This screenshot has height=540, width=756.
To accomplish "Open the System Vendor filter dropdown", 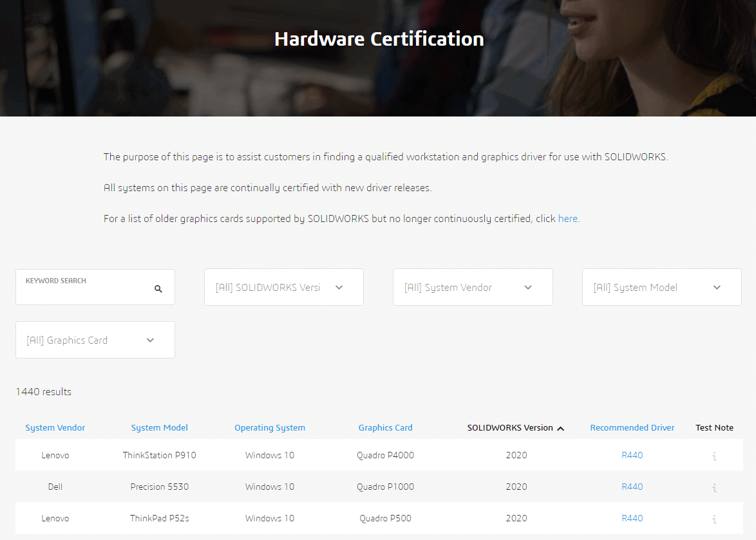I will (x=473, y=287).
